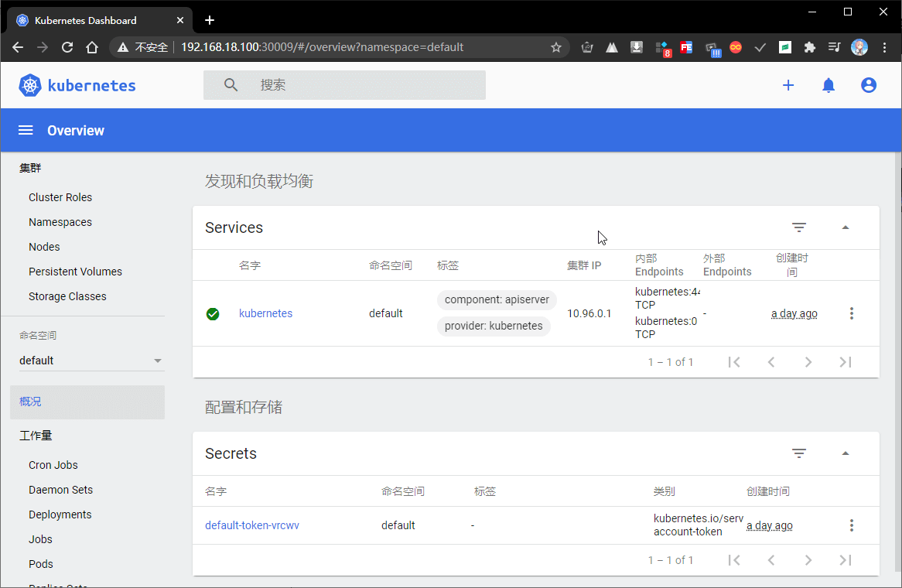Click the green status icon for kubernetes service
Image resolution: width=902 pixels, height=588 pixels.
(213, 313)
